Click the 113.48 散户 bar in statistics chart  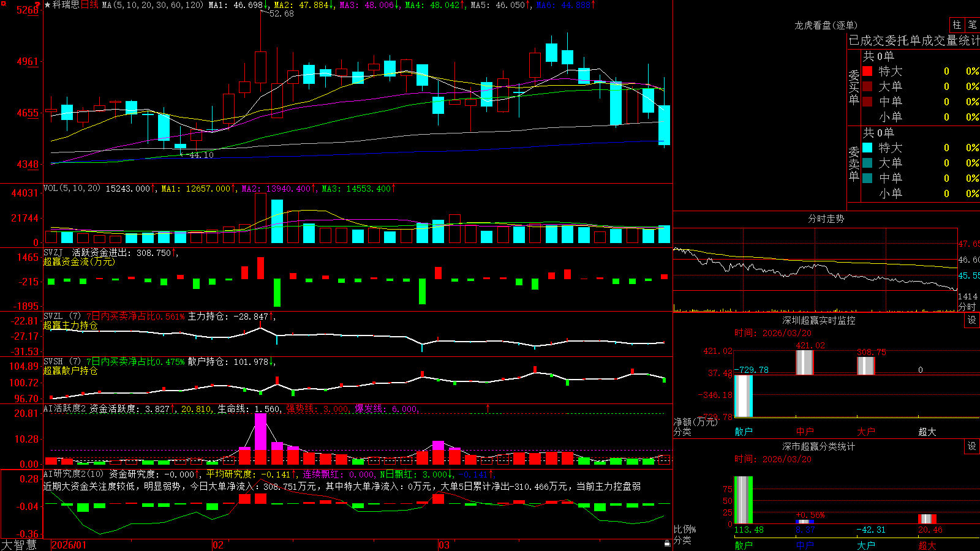click(x=744, y=500)
